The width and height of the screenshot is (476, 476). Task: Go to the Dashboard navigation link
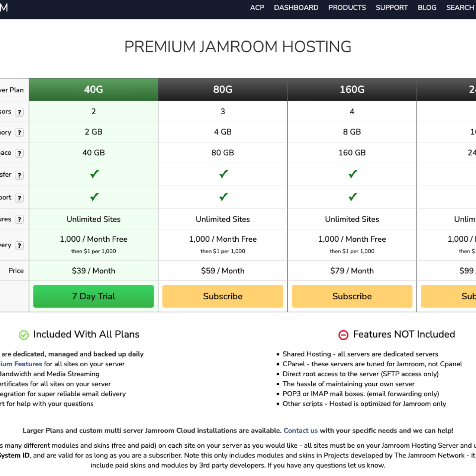[x=296, y=7]
